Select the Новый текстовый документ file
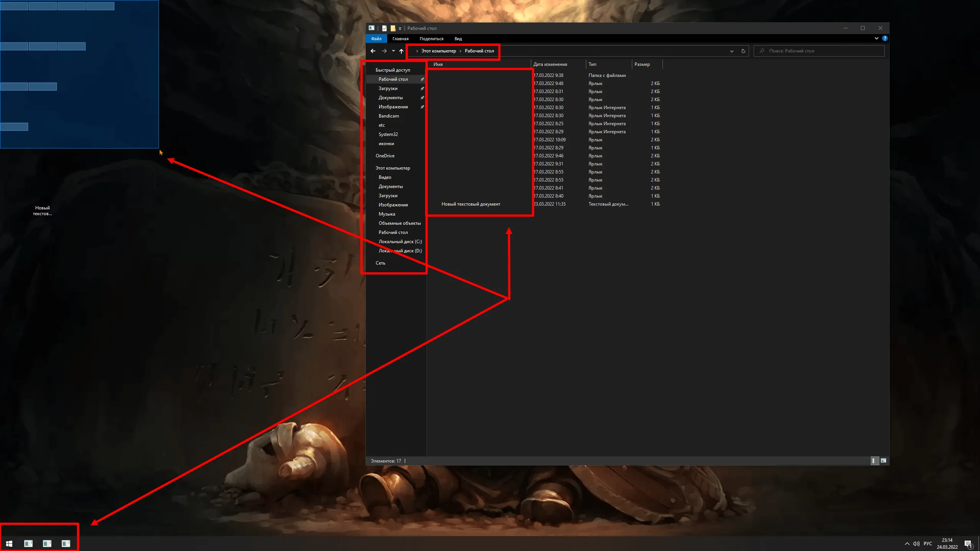980x551 pixels. point(471,204)
